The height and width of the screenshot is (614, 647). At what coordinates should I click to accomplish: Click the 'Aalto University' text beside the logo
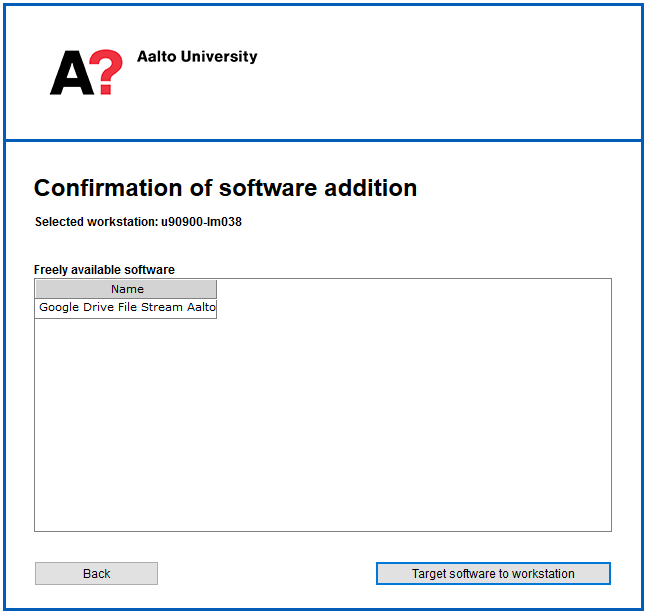(197, 57)
